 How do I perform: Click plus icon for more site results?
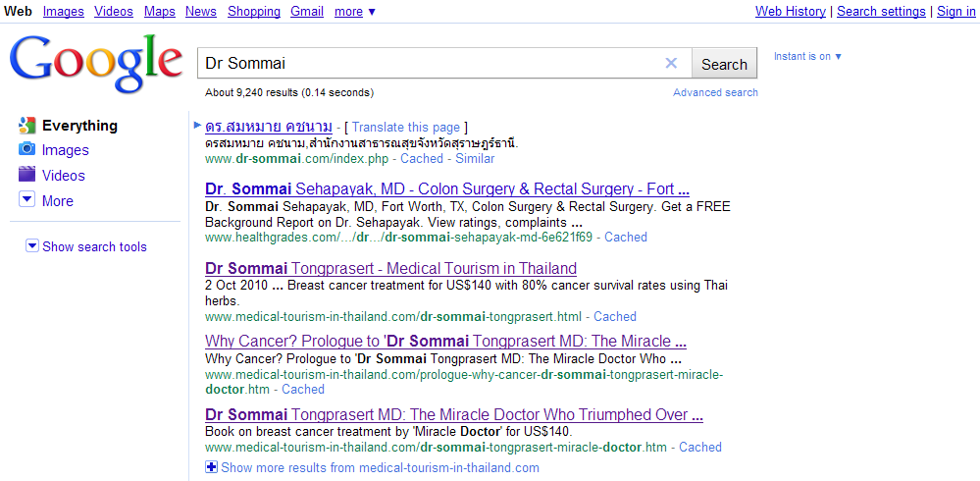point(211,467)
